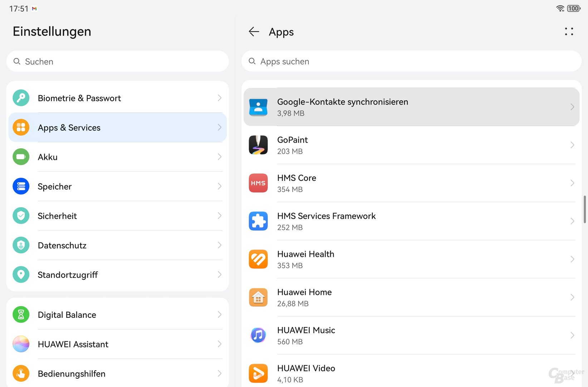Screen dimensions: 588x387
Task: Open HMS Services Framework app details
Action: pyautogui.click(x=411, y=221)
